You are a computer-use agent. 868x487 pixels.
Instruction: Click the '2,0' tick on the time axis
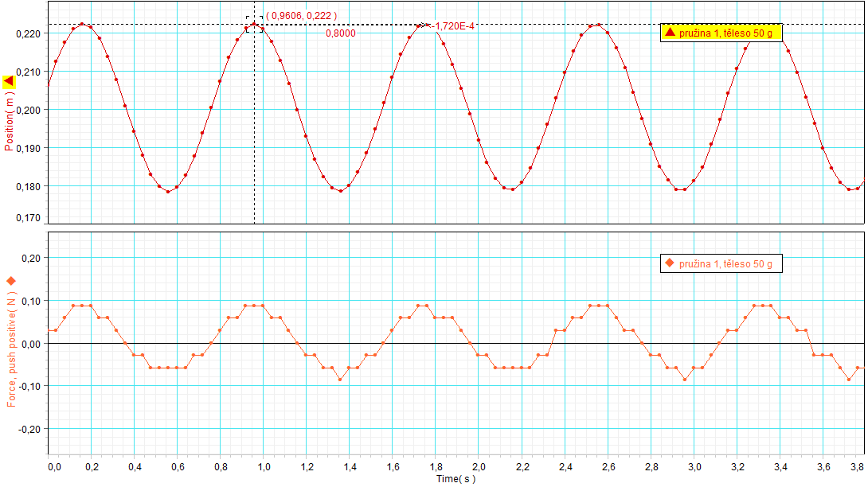point(479,467)
